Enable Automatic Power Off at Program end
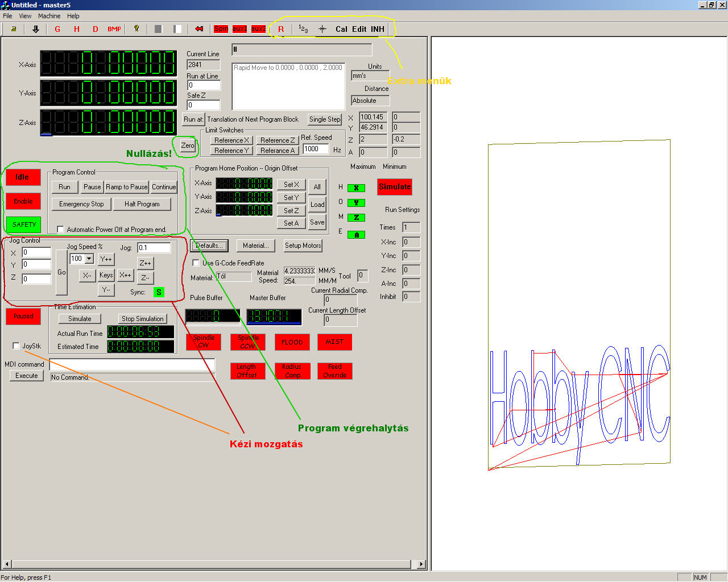The width and height of the screenshot is (728, 582). coord(60,230)
